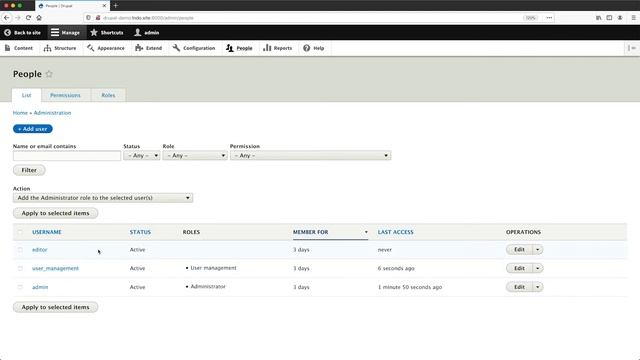Click the Back to site arrow icon

[7, 32]
